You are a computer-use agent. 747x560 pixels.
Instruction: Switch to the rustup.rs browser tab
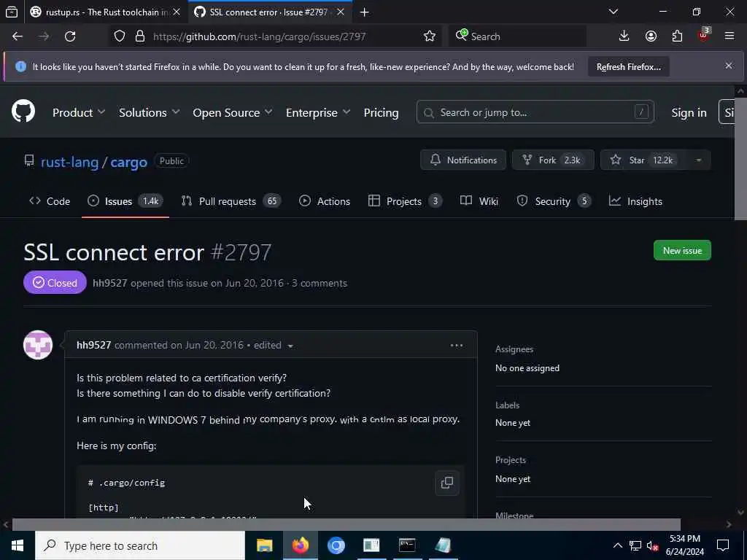105,12
